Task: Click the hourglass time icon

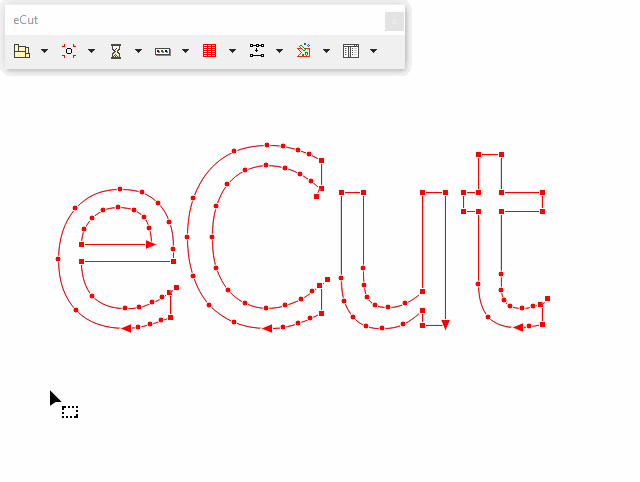Action: click(116, 51)
